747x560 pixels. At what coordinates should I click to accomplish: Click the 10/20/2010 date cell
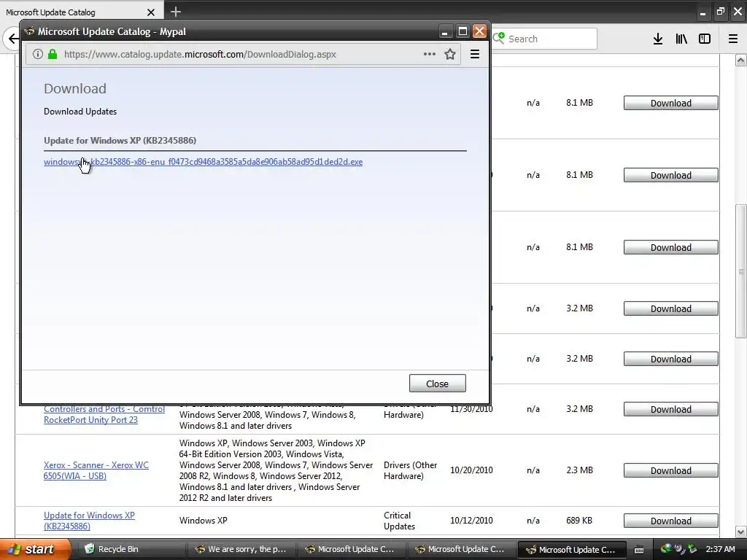(x=471, y=470)
